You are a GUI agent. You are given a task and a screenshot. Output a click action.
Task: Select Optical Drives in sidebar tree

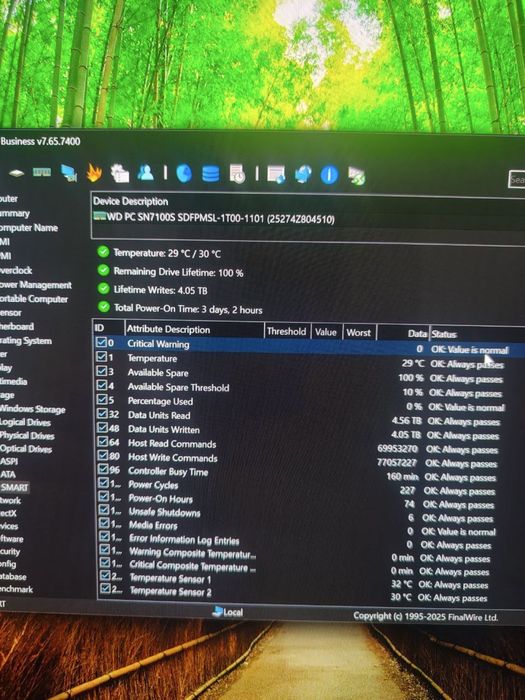click(26, 449)
